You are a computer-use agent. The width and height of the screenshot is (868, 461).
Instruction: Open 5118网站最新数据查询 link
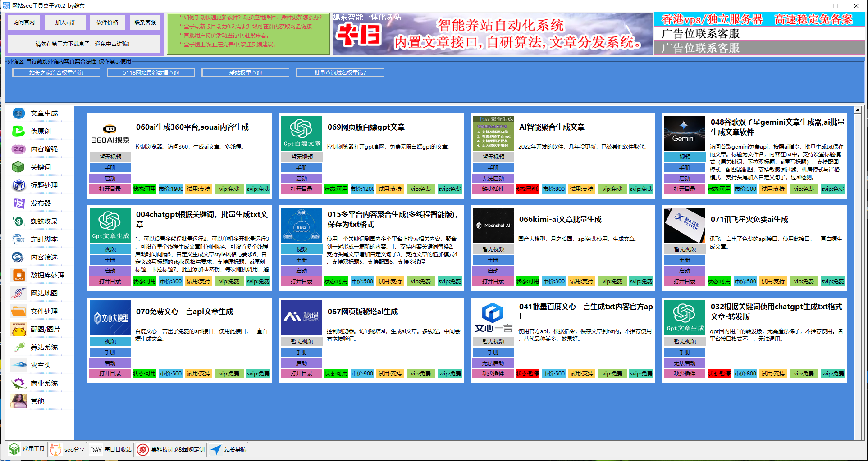click(151, 72)
